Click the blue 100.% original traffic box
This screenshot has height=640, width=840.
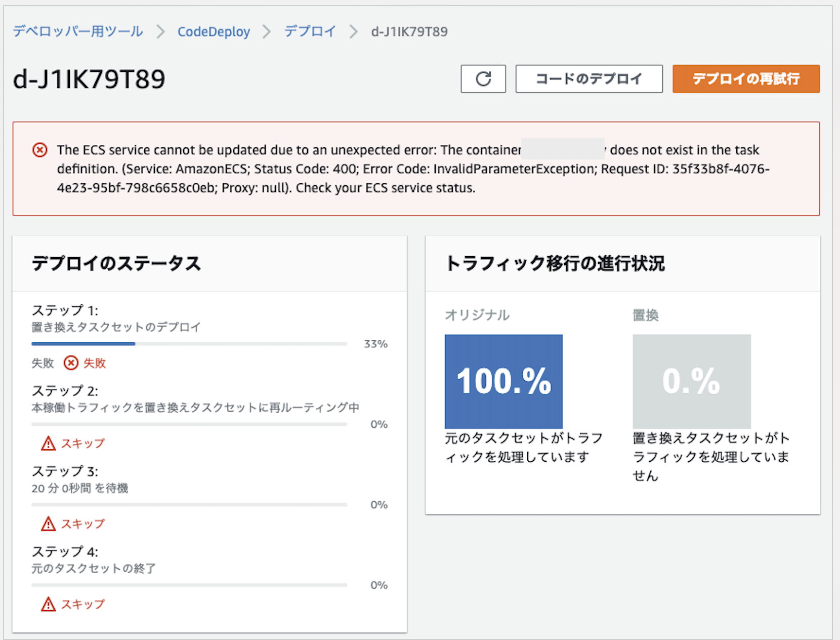click(503, 381)
